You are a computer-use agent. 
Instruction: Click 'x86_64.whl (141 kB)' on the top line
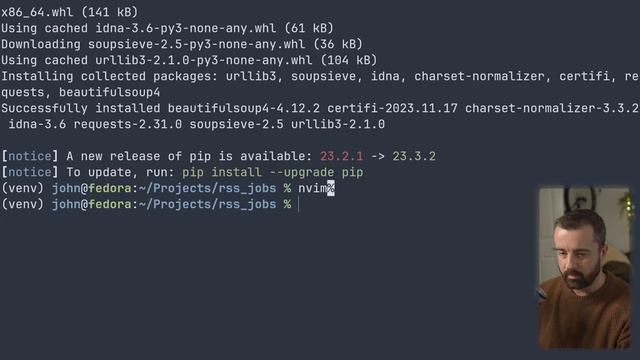[x=69, y=12]
